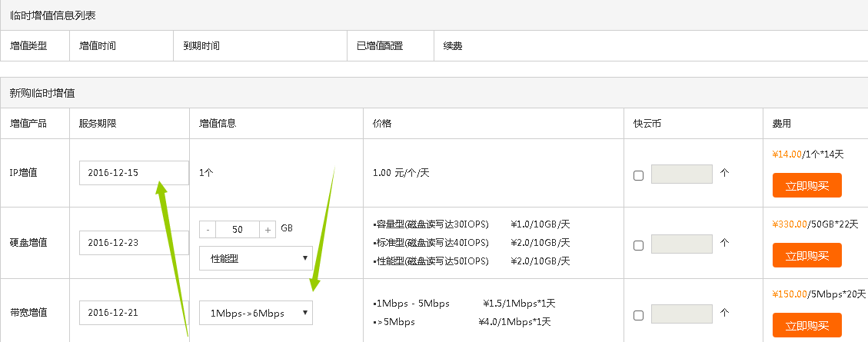Click the 快云币 amount field for IP增值
Screen dimensions: 868x342
681,174
